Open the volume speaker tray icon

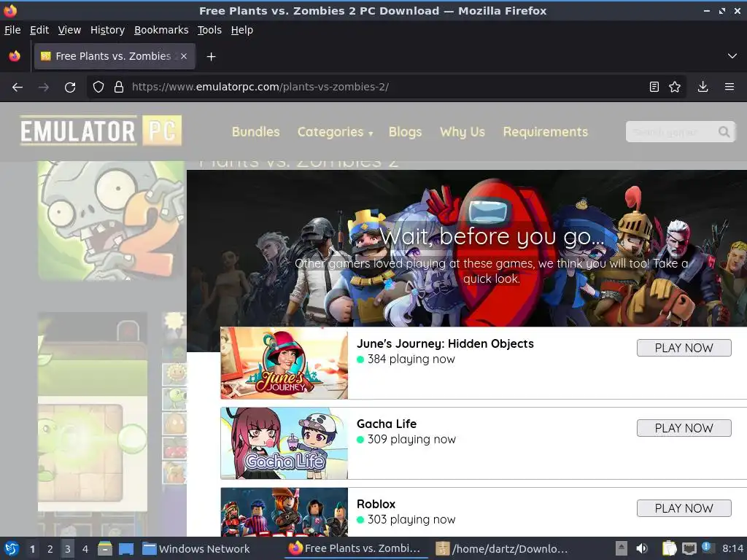(x=642, y=548)
